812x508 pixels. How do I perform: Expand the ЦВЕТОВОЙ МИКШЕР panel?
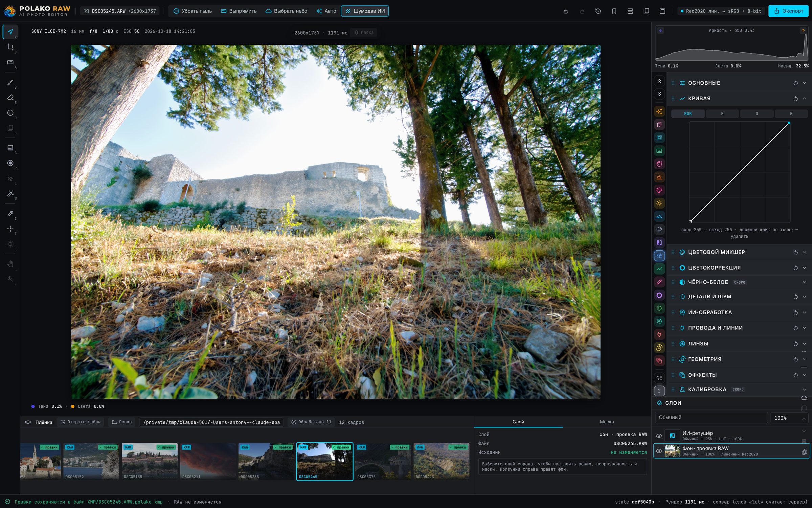coord(805,252)
